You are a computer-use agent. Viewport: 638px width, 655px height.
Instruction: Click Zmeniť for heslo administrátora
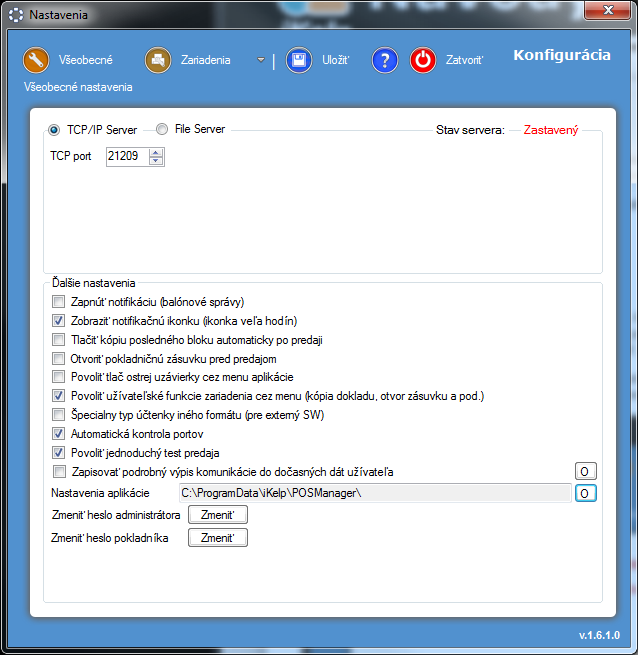[218, 515]
